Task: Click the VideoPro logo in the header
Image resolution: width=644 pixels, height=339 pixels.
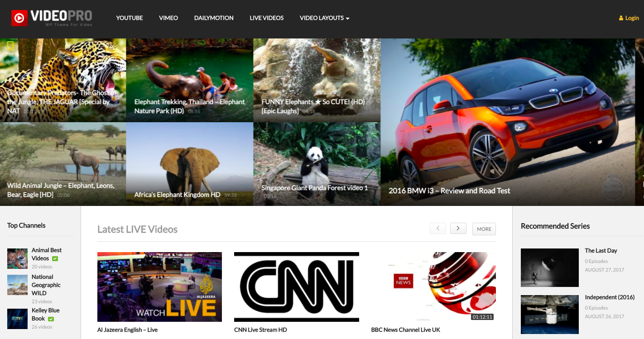Action: pos(52,18)
